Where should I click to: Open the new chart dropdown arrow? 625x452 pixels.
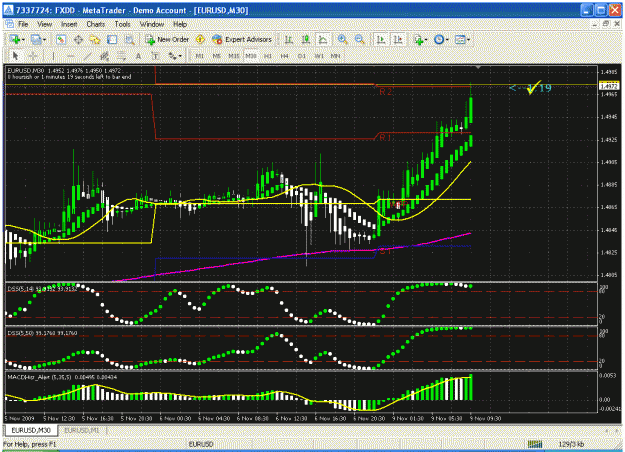[x=24, y=40]
